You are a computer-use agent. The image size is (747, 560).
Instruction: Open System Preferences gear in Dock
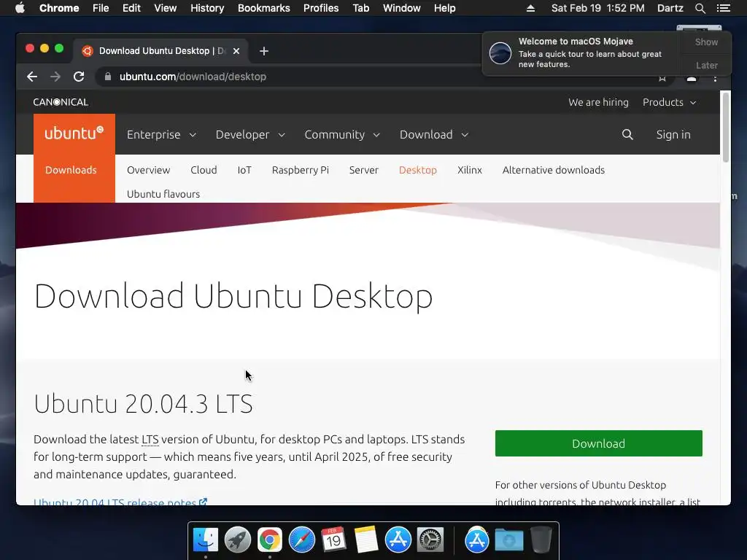(430, 540)
